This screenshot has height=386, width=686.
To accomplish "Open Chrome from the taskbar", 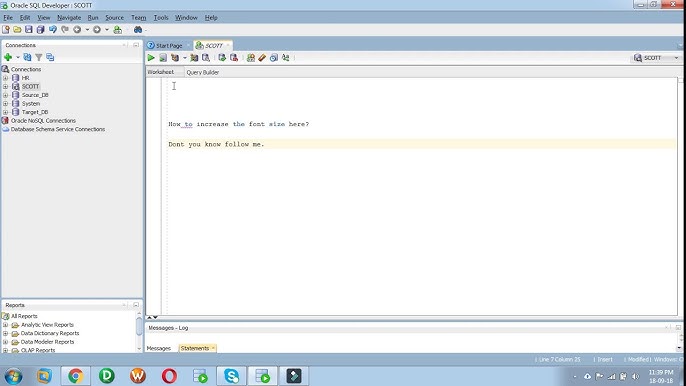I will click(x=75, y=376).
